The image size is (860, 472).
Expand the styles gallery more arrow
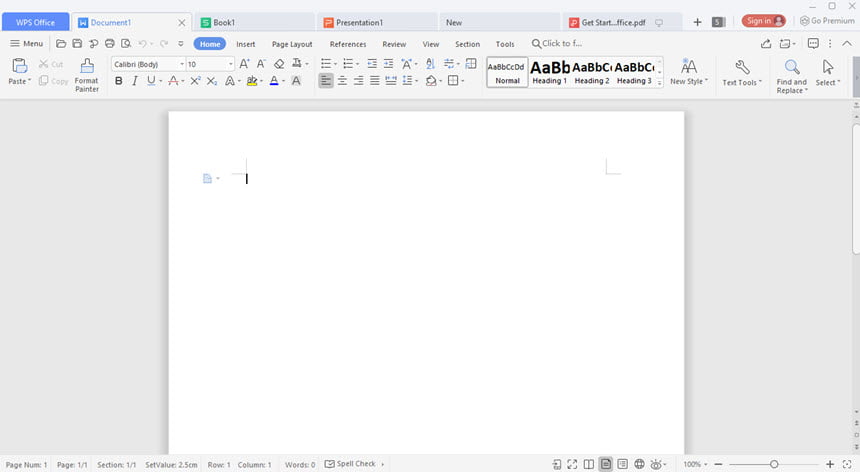point(660,83)
